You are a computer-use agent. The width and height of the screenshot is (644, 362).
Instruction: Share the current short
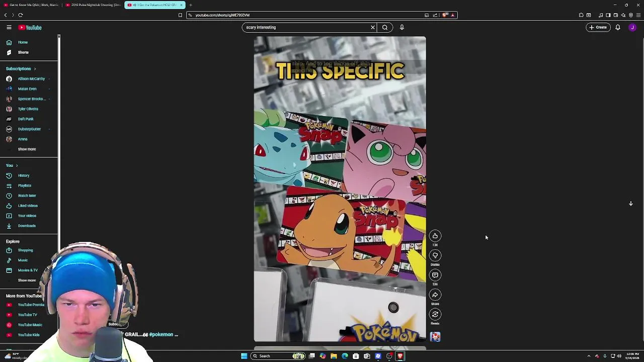(x=435, y=295)
